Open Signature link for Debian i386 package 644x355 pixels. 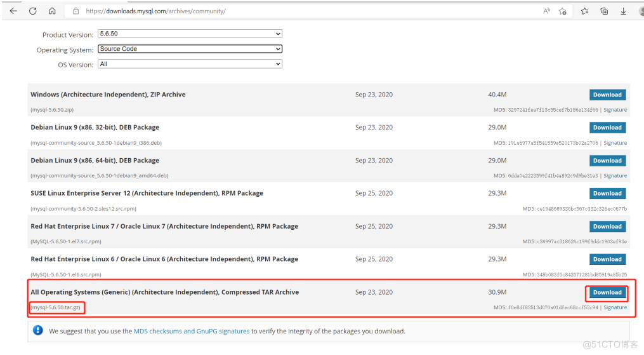coord(615,143)
